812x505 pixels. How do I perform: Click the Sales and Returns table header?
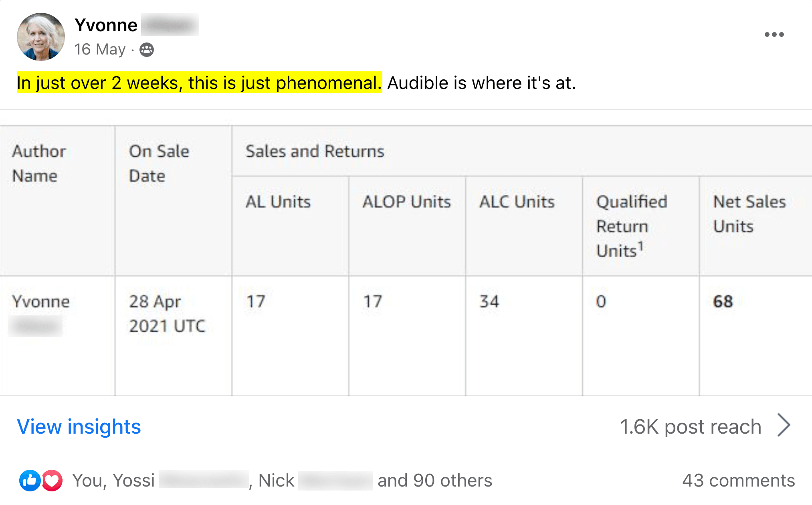click(x=315, y=151)
